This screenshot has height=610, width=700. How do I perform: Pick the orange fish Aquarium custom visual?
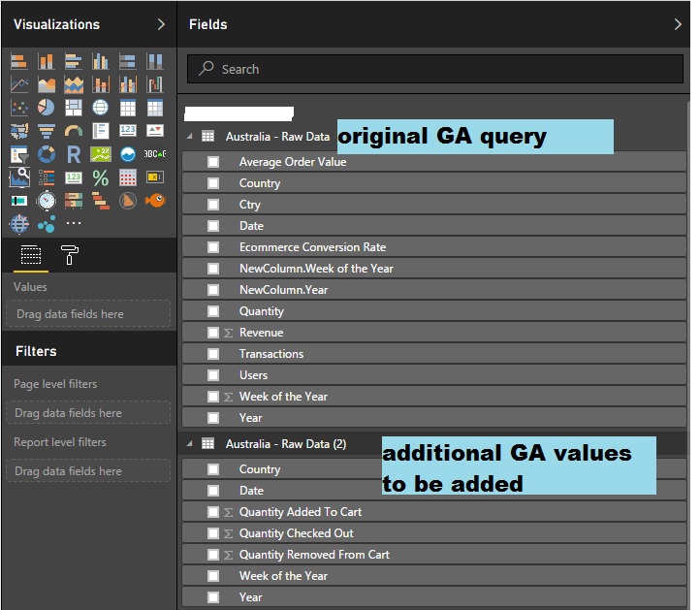click(155, 200)
